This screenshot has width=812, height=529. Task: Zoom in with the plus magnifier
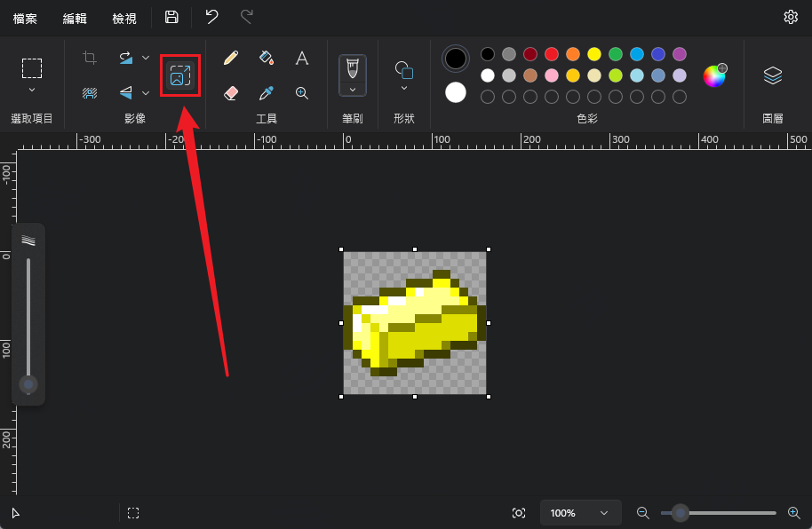pos(794,513)
